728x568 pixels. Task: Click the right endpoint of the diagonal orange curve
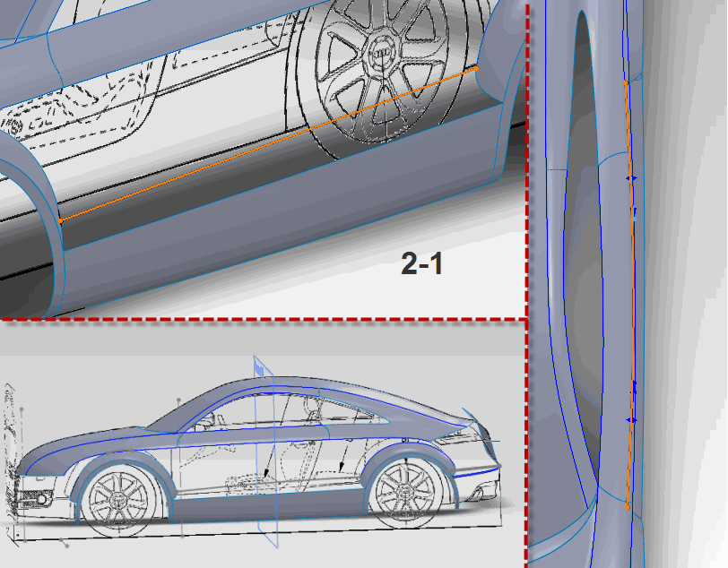tap(477, 67)
